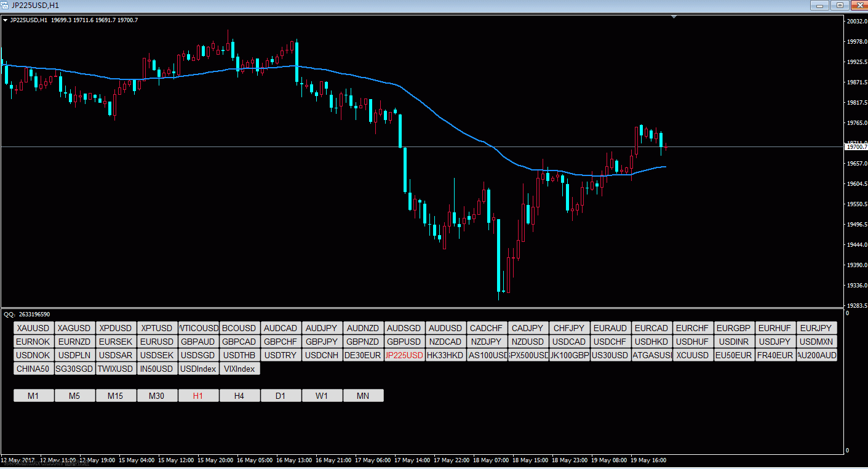Switch to CHINA50 symbol
868x469 pixels.
point(33,369)
